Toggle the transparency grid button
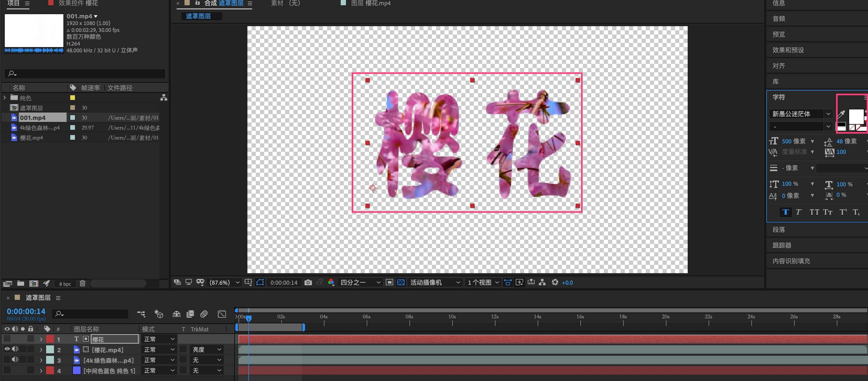The width and height of the screenshot is (868, 381). [x=401, y=282]
